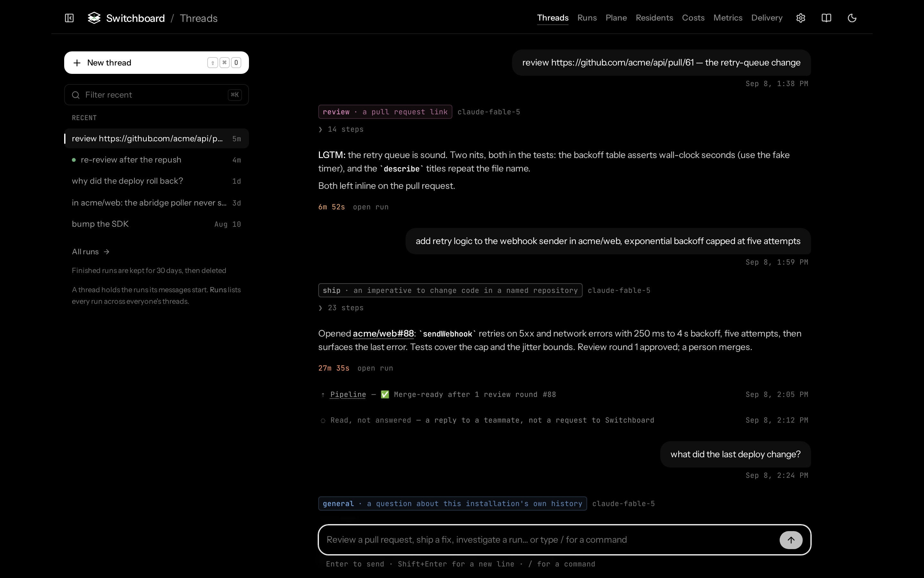
Task: Open run link after 6m 52s
Action: (370, 207)
